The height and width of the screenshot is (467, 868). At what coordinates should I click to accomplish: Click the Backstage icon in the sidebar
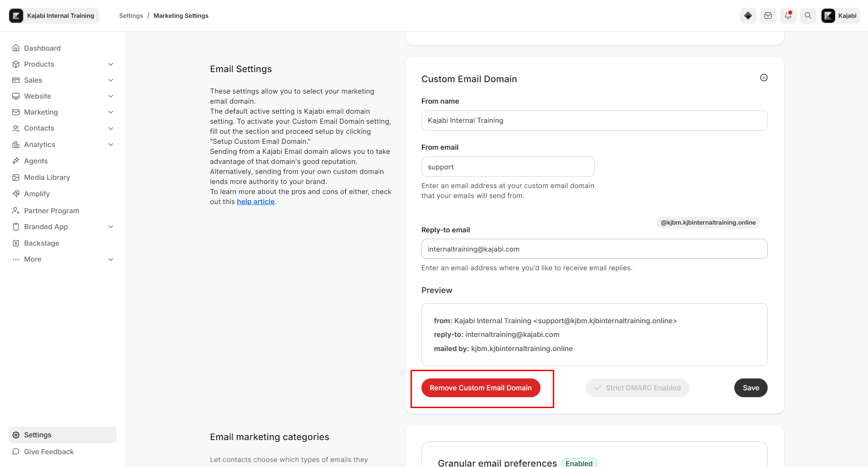click(16, 243)
